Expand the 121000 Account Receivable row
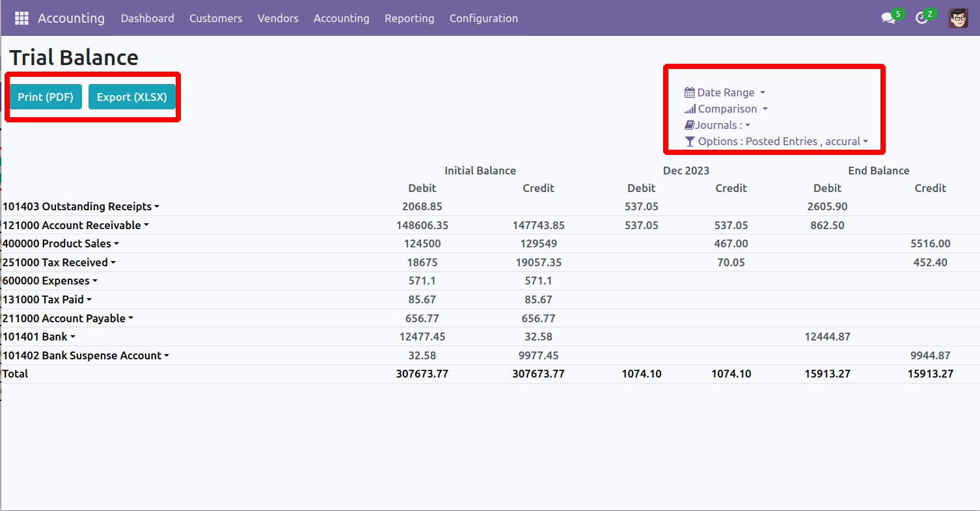The height and width of the screenshot is (511, 980). [x=75, y=225]
